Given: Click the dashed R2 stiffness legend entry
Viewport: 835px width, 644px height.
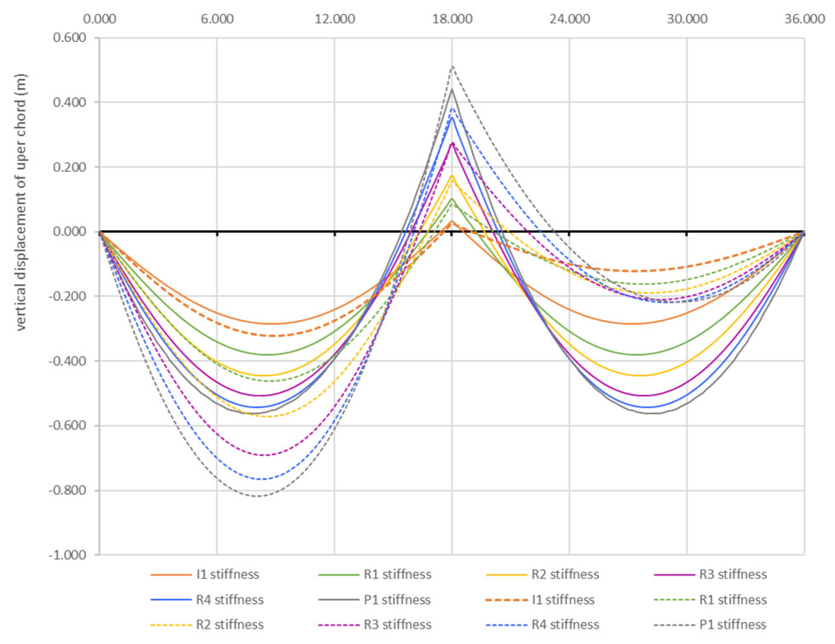Looking at the screenshot, I should click(229, 624).
